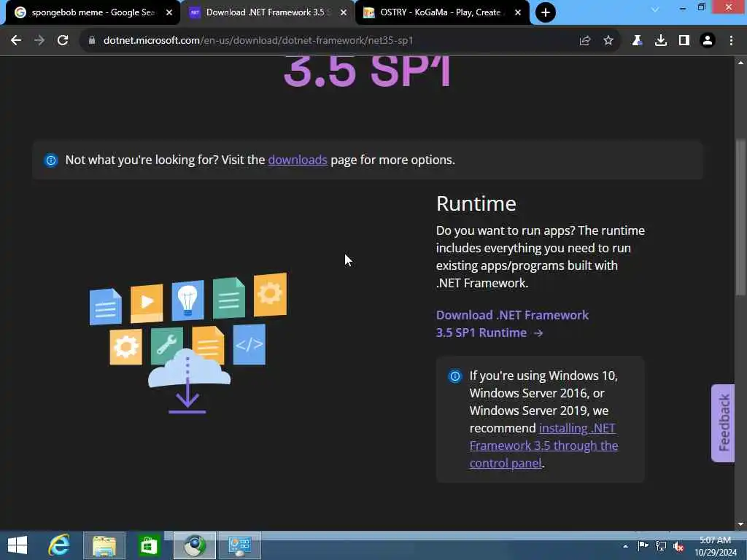Screen dimensions: 747x560
Task: Click the network tray icon
Action: (661, 545)
